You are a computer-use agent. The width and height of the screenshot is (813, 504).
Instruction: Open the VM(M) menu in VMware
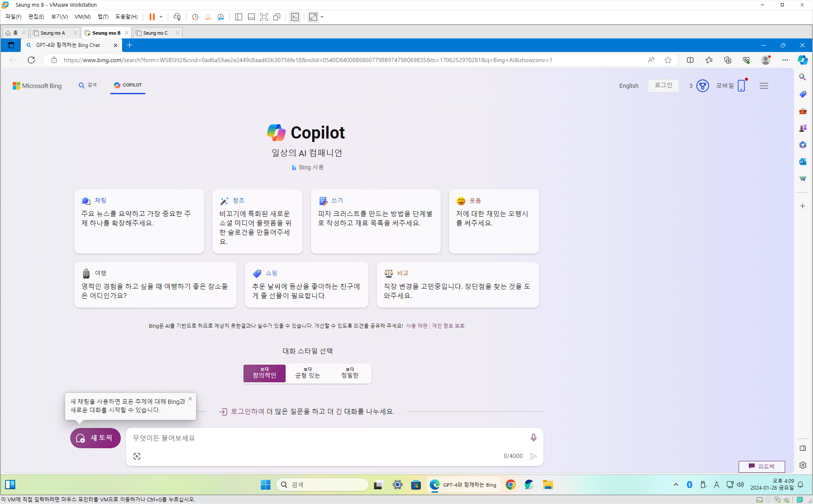pyautogui.click(x=82, y=17)
